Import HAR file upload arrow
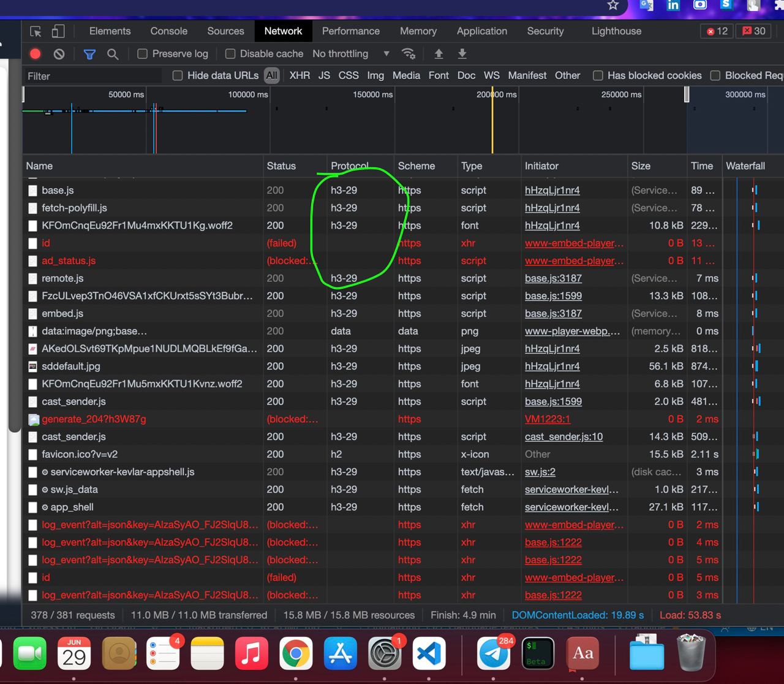 click(x=439, y=54)
